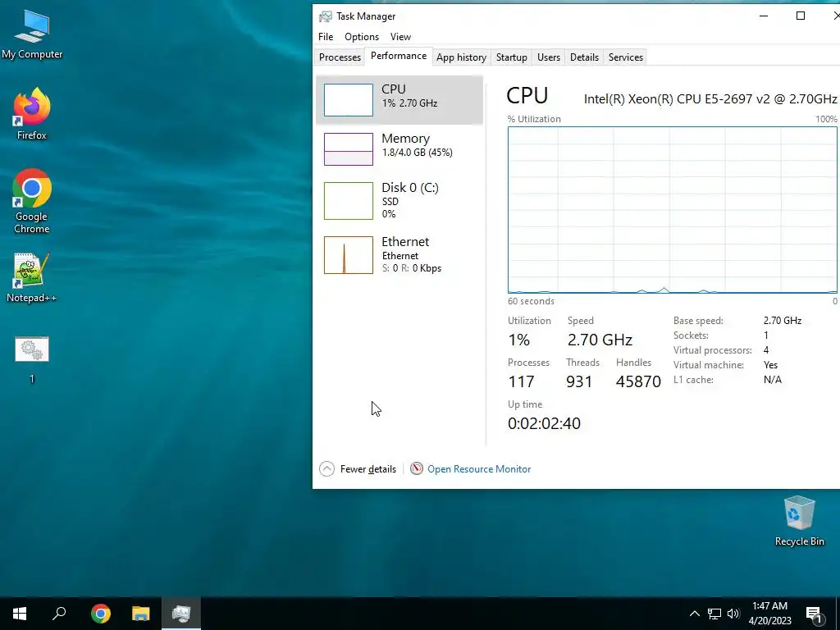Switch to the Processes tab
This screenshot has width=840, height=630.
(x=340, y=57)
